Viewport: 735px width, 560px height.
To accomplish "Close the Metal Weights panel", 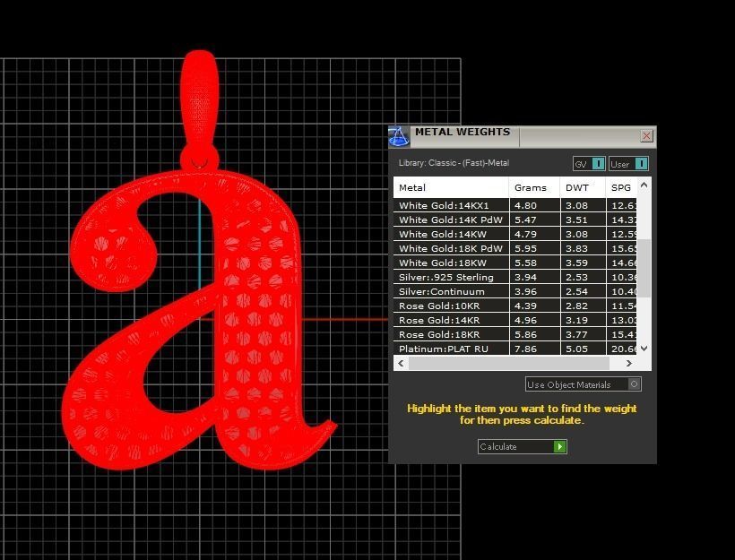I will tap(646, 136).
